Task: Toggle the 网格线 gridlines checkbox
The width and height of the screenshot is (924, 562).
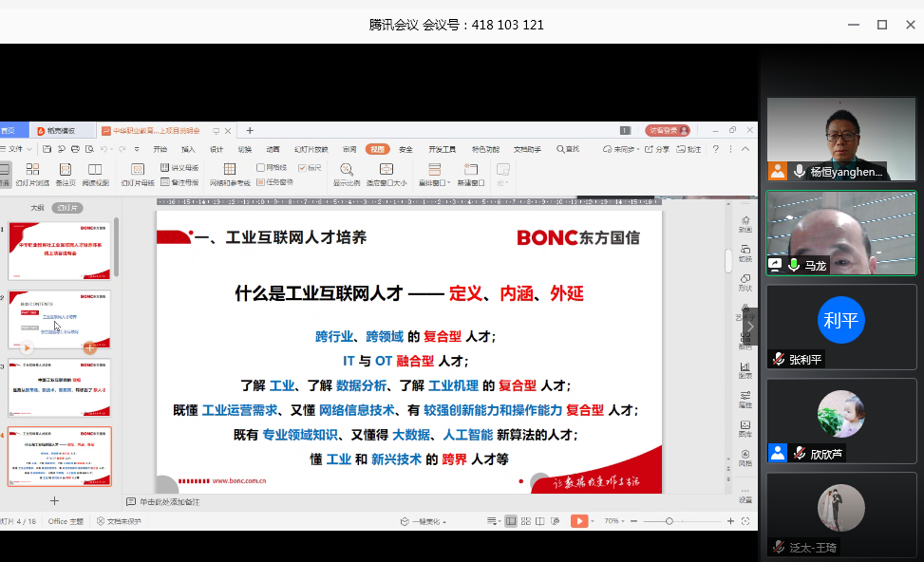Action: click(x=261, y=168)
